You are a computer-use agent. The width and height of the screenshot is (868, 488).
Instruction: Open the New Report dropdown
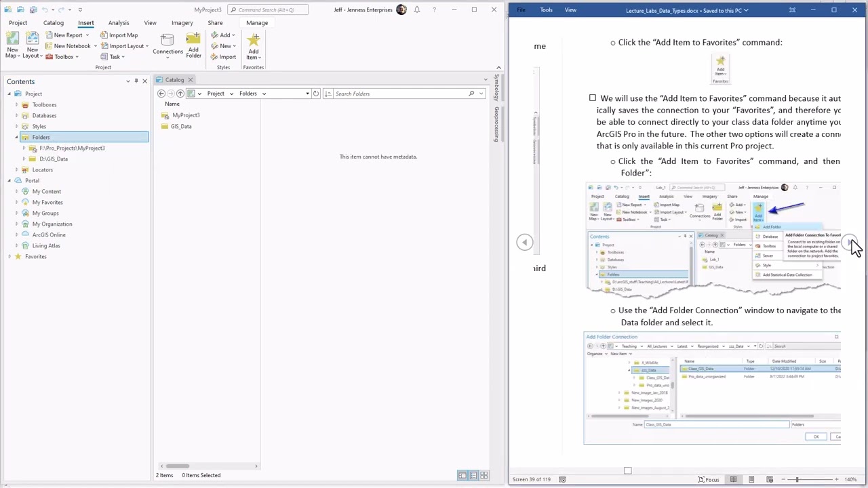tap(87, 35)
